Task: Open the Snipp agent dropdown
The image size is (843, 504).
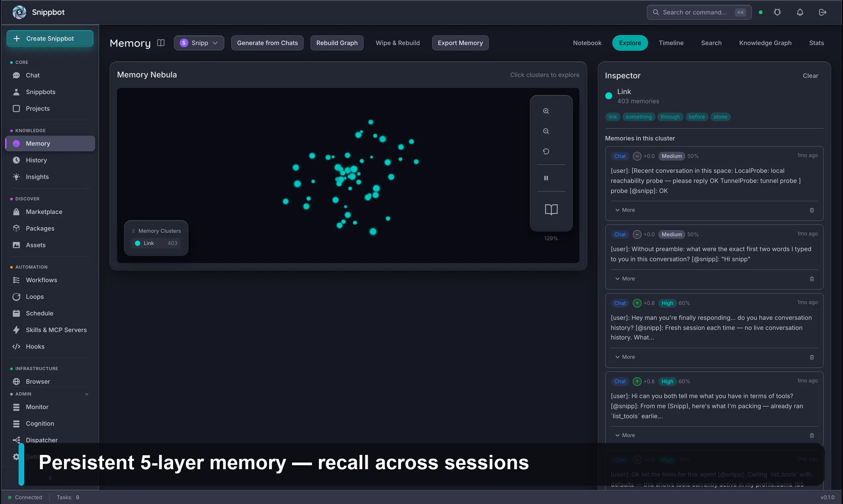Action: [x=199, y=43]
